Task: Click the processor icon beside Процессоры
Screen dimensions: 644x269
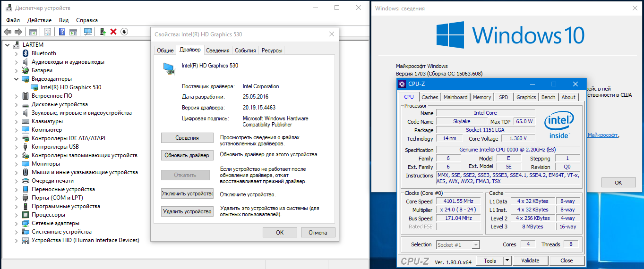Action: click(x=26, y=215)
